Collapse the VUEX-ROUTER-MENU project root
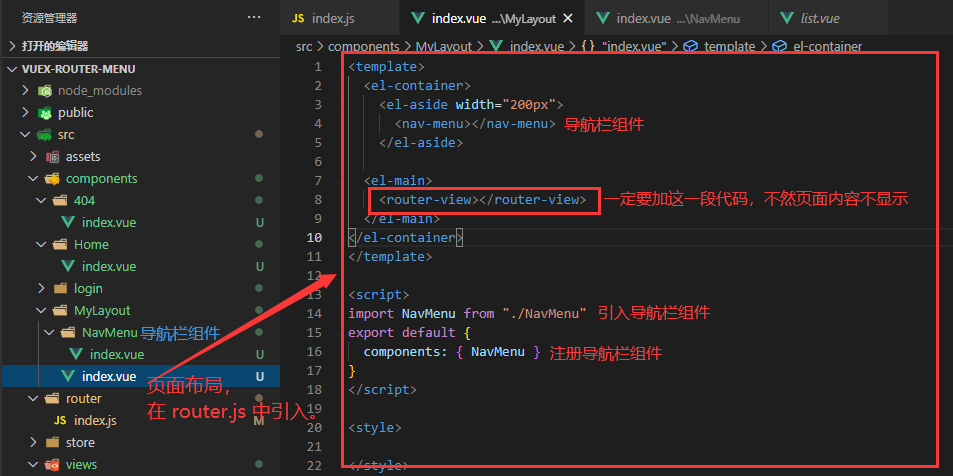Viewport: 953px width, 476px height. (13, 69)
